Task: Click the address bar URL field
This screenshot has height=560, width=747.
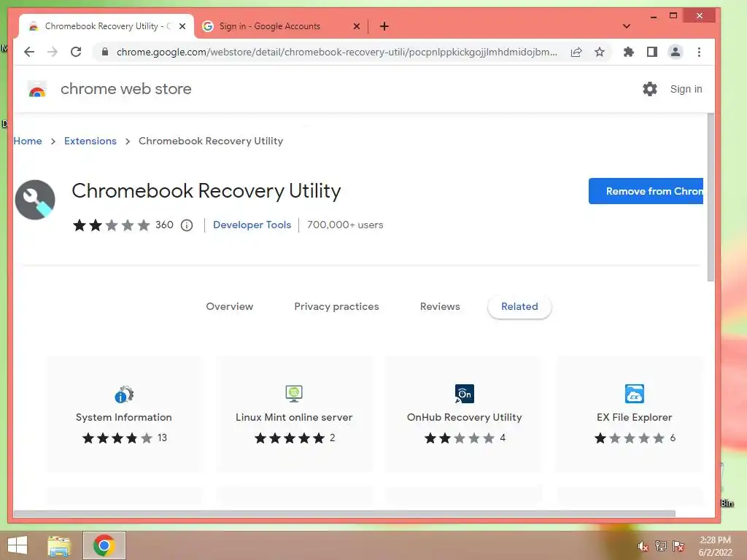Action: pyautogui.click(x=336, y=52)
